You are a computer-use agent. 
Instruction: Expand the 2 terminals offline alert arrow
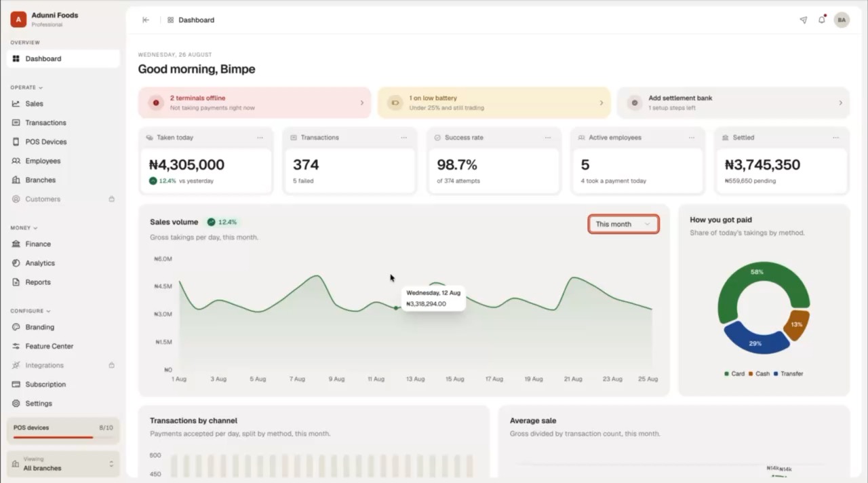click(361, 103)
